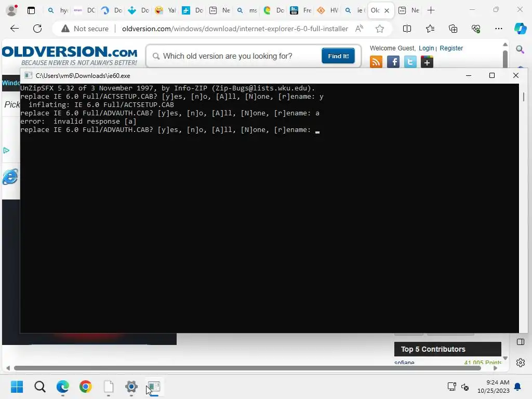This screenshot has height=399, width=532.
Task: Open the muted volume tray icon
Action: [465, 387]
